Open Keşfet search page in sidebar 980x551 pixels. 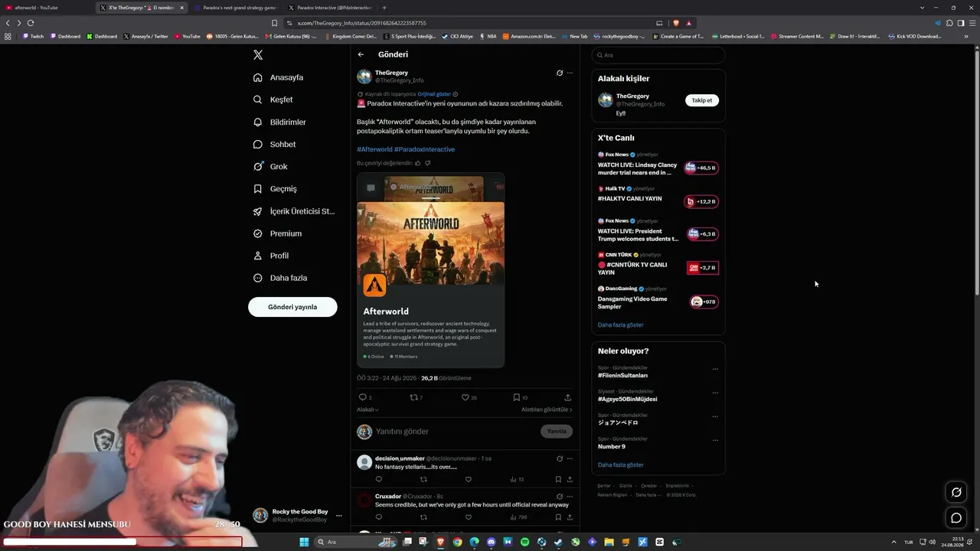point(273,99)
